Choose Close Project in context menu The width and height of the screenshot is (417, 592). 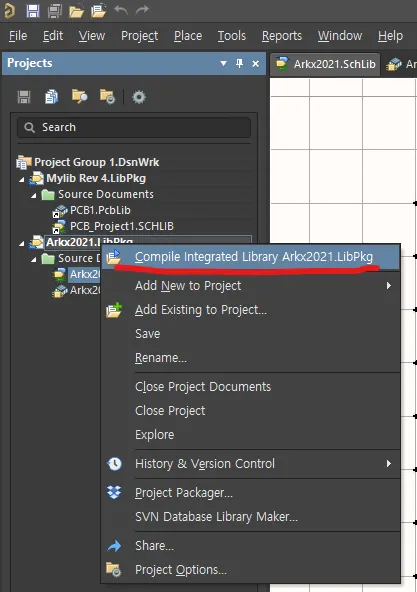pos(251,411)
